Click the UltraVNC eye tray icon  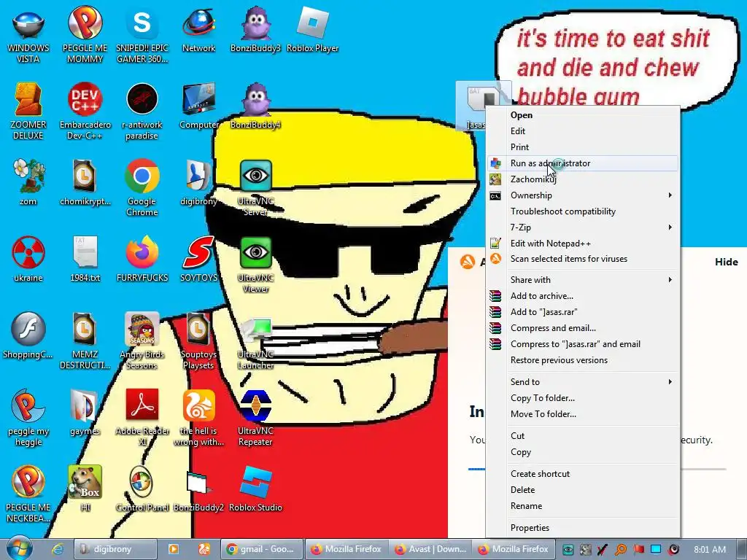point(568,549)
